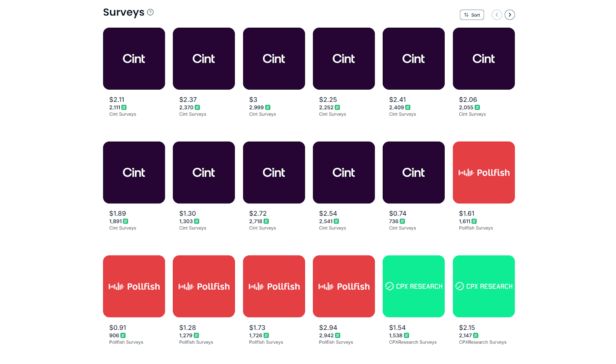Click the green coin icon next to 2,147
This screenshot has height=364, width=616.
pyautogui.click(x=475, y=336)
